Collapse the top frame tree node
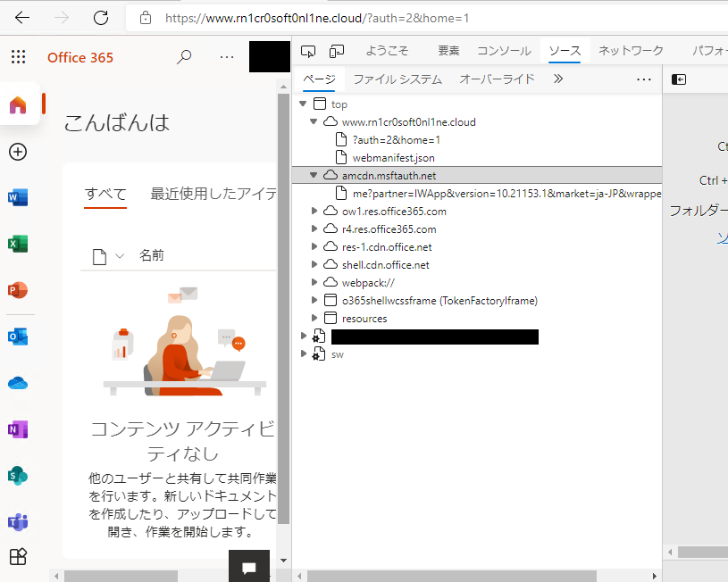This screenshot has width=728, height=582. pos(303,104)
